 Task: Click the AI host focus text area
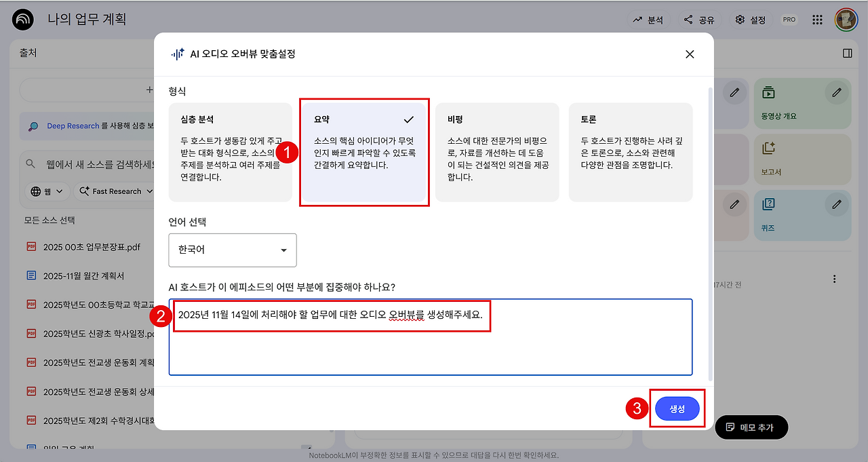tap(431, 337)
